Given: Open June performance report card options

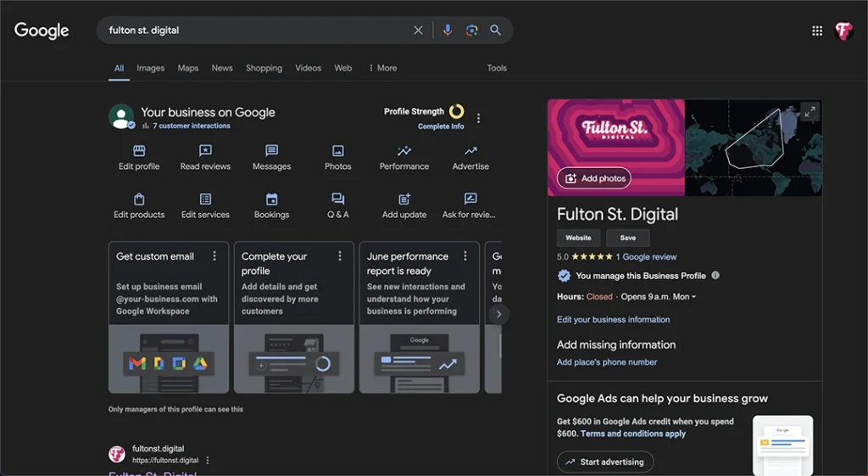Looking at the screenshot, I should pyautogui.click(x=465, y=256).
